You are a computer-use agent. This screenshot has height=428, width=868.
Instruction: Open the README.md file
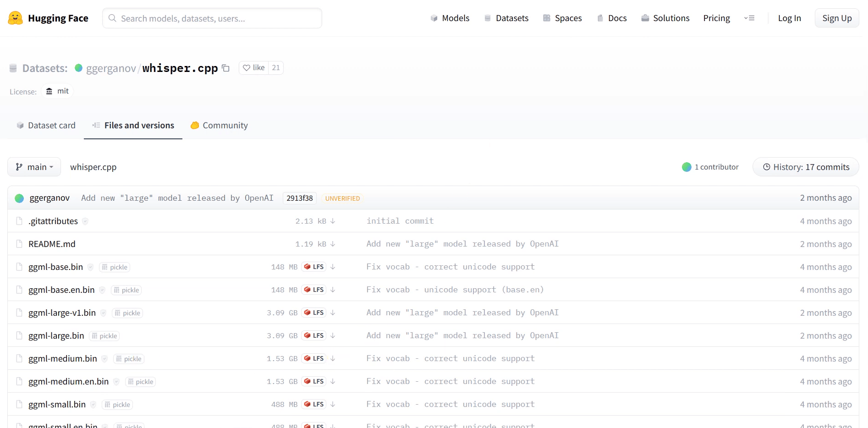pos(52,244)
